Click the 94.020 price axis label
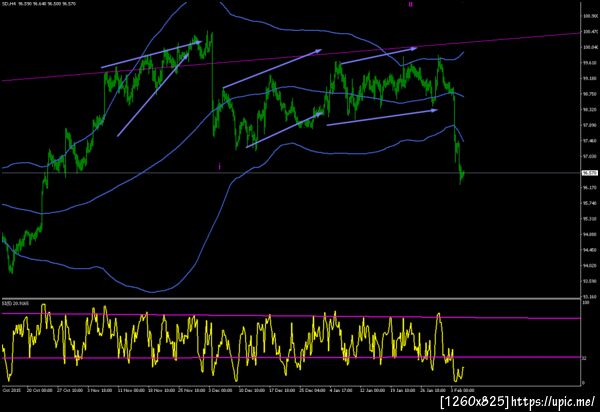Viewport: 600px width, 412px height. point(590,265)
